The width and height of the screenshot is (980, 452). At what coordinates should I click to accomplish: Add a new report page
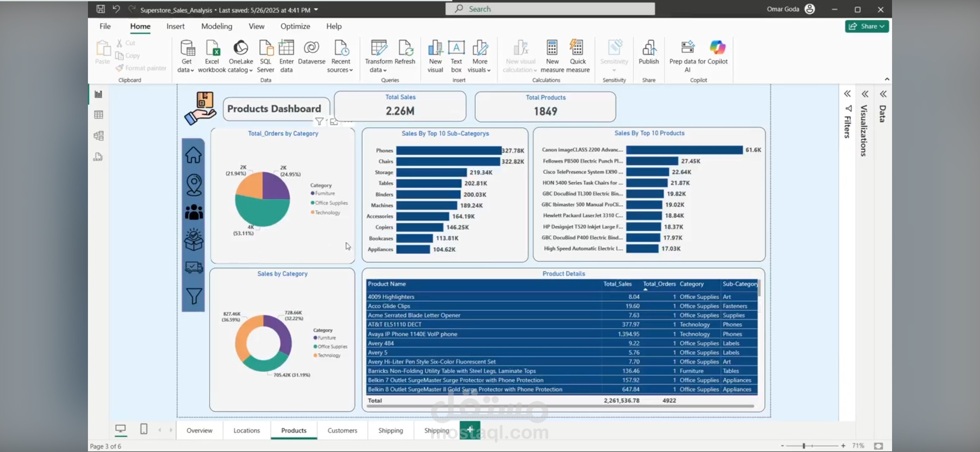[x=470, y=429]
